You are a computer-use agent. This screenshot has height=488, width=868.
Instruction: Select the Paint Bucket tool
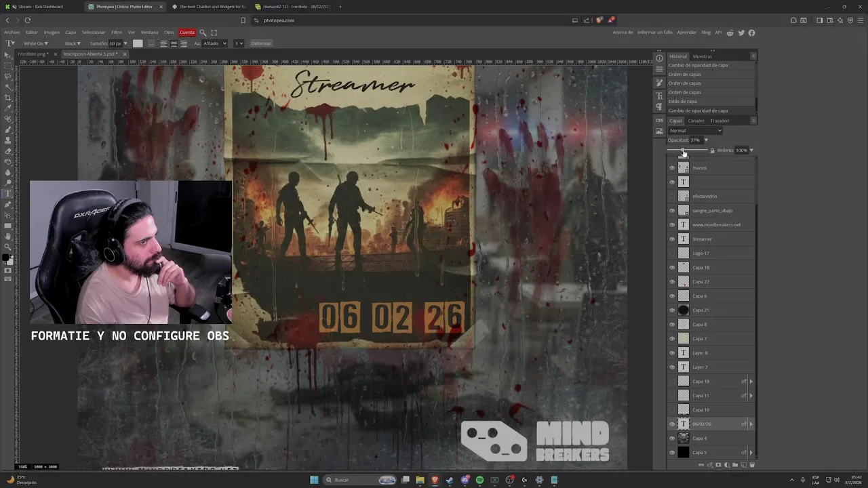click(x=7, y=161)
